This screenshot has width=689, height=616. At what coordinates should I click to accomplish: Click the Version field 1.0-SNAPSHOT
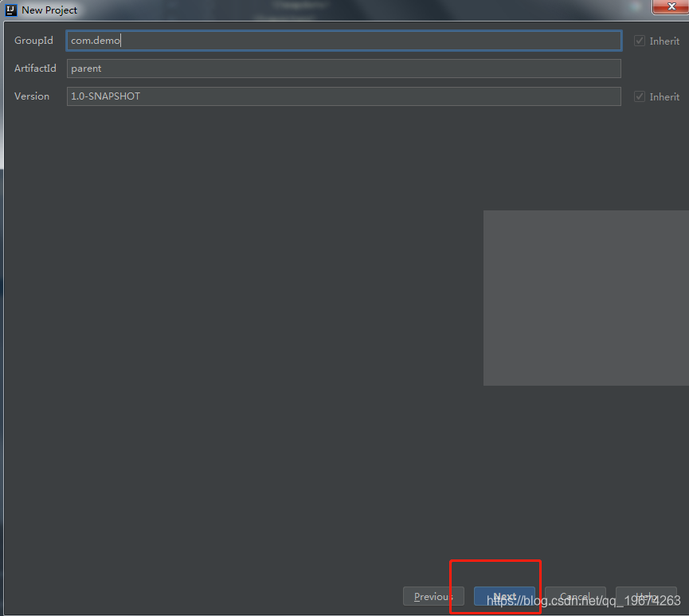click(x=343, y=96)
